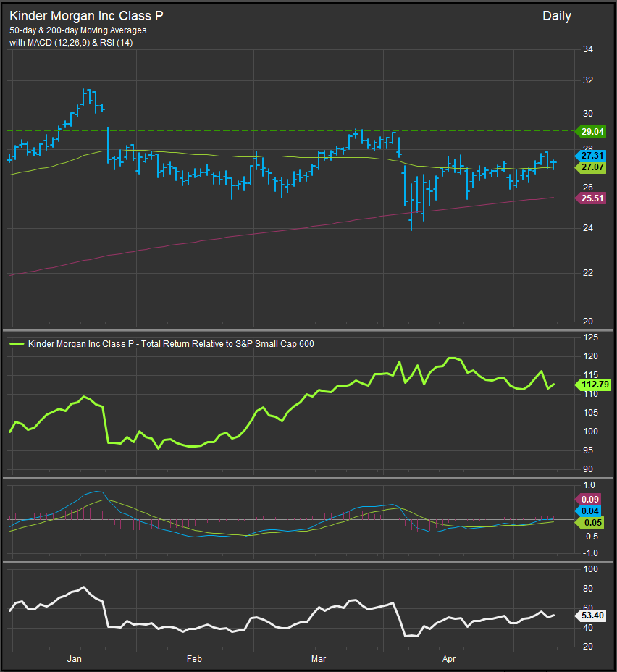Click the 90 axis label in relative return panel

point(588,469)
